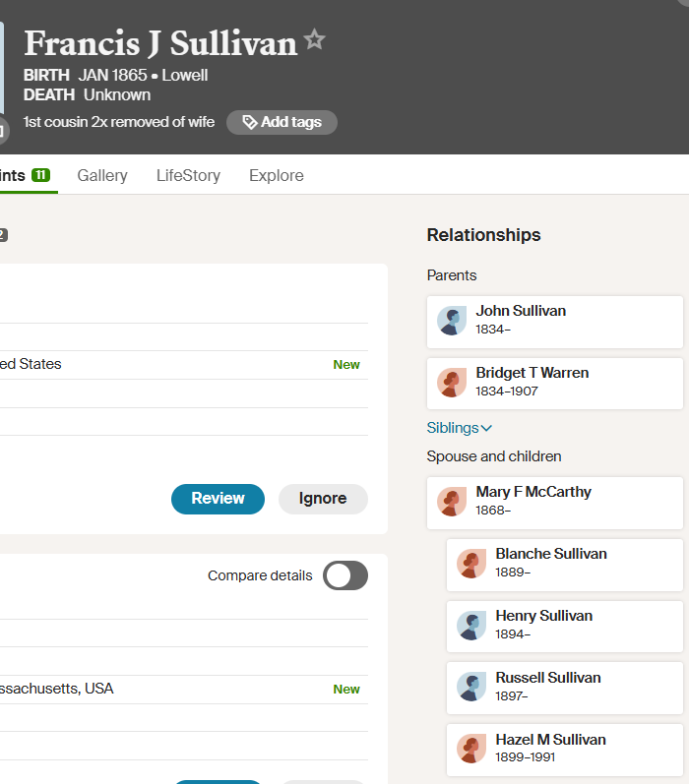Open Russell Sullivan's name link
Image resolution: width=689 pixels, height=784 pixels.
[547, 678]
